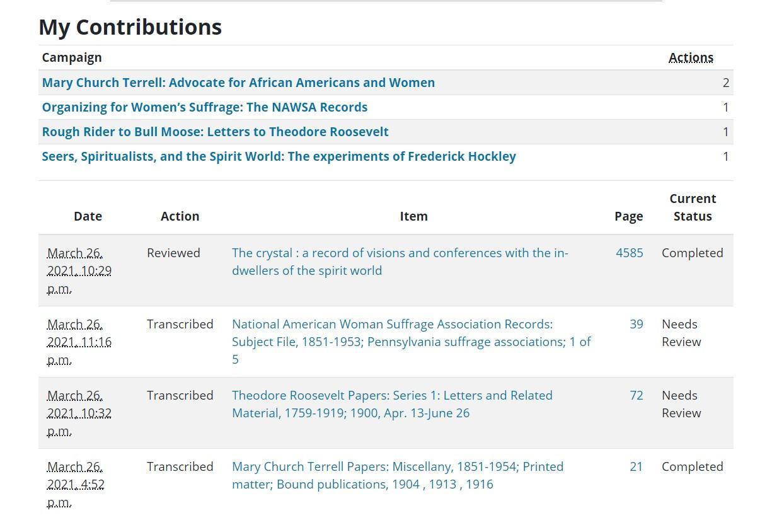Go to page 39
The image size is (772, 532).
[x=636, y=324]
